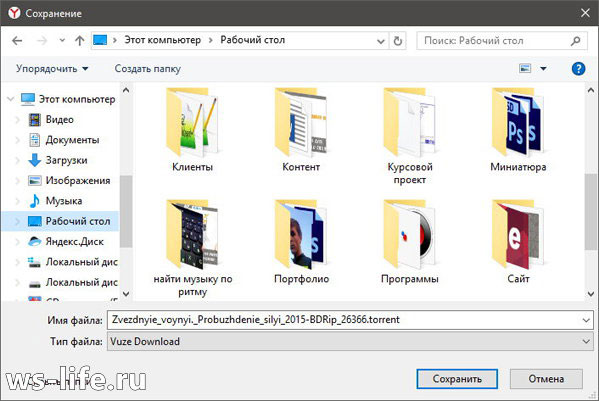Refresh the current folder view
Screen dimensions: 599x401
[x=398, y=40]
